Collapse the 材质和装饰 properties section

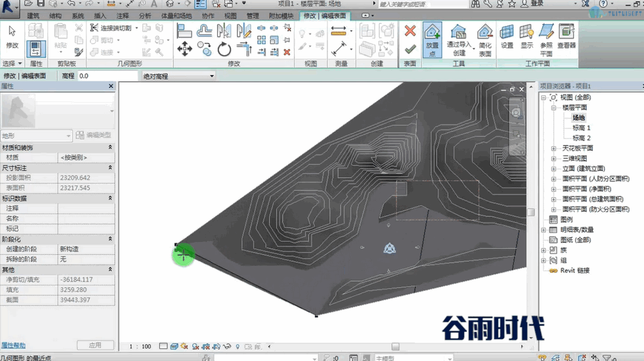110,147
